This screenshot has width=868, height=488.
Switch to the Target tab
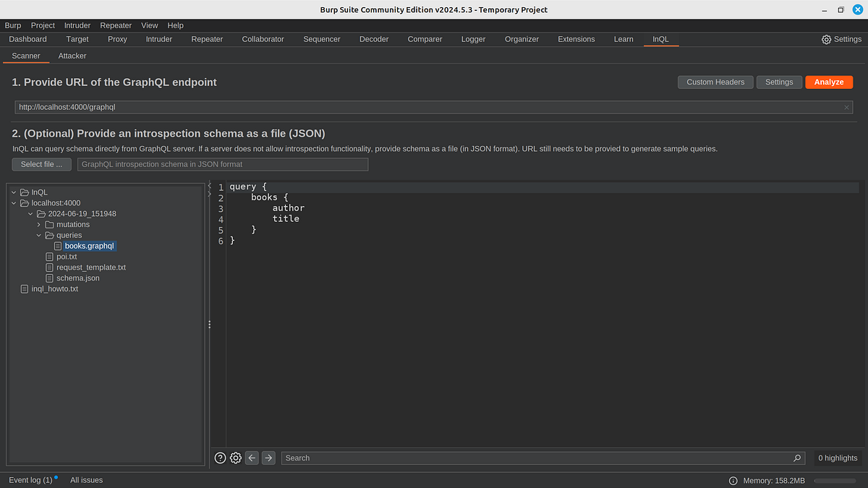[77, 39]
